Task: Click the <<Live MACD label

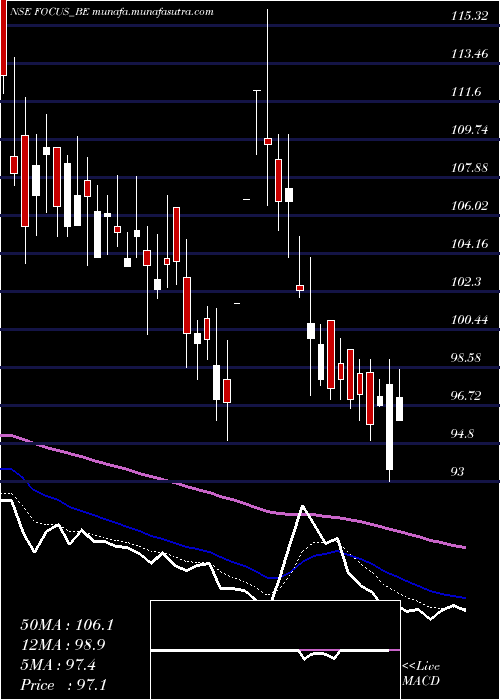Action: 421,674
